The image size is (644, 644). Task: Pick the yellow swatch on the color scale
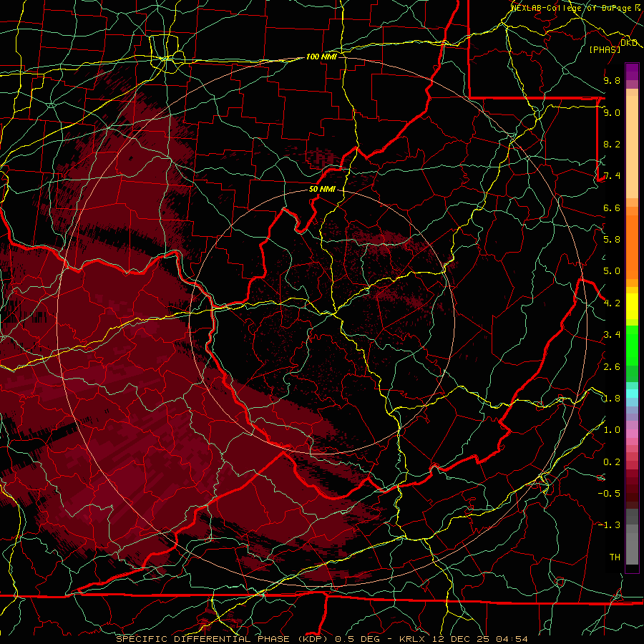(x=632, y=306)
